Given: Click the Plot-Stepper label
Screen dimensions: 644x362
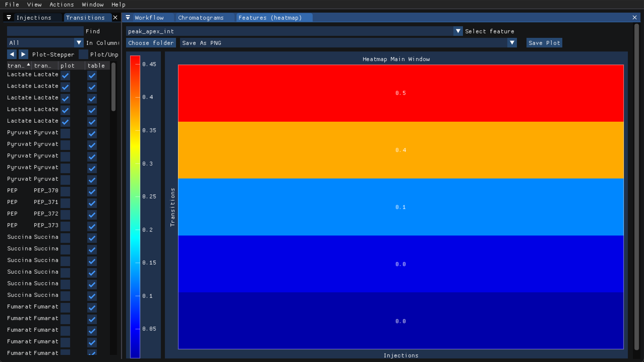Looking at the screenshot, I should pyautogui.click(x=53, y=55).
